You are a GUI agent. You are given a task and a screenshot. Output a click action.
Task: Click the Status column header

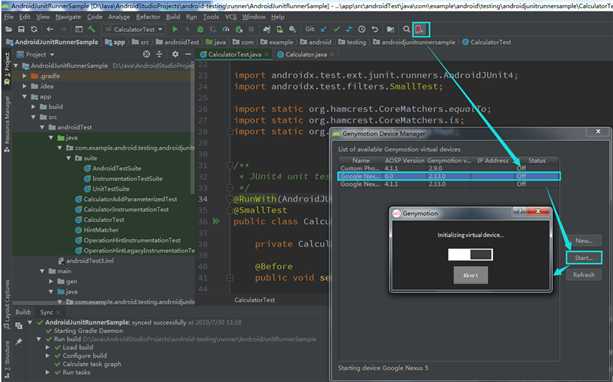coord(536,160)
